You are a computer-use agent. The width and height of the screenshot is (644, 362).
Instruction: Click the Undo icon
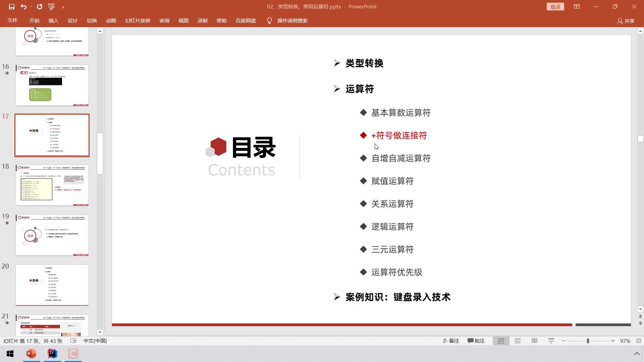pos(23,6)
